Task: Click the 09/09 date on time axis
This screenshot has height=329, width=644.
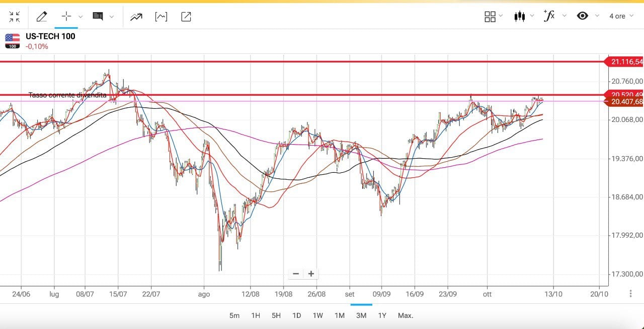Action: click(382, 294)
